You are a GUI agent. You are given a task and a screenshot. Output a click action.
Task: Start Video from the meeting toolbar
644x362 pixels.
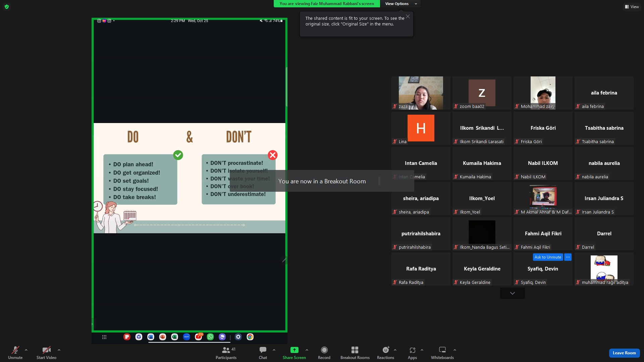click(x=46, y=353)
